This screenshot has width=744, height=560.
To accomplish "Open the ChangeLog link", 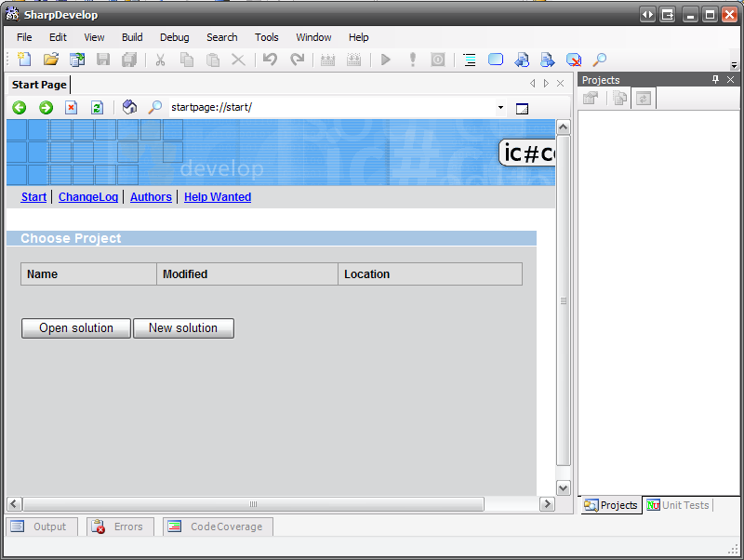I will 88,197.
